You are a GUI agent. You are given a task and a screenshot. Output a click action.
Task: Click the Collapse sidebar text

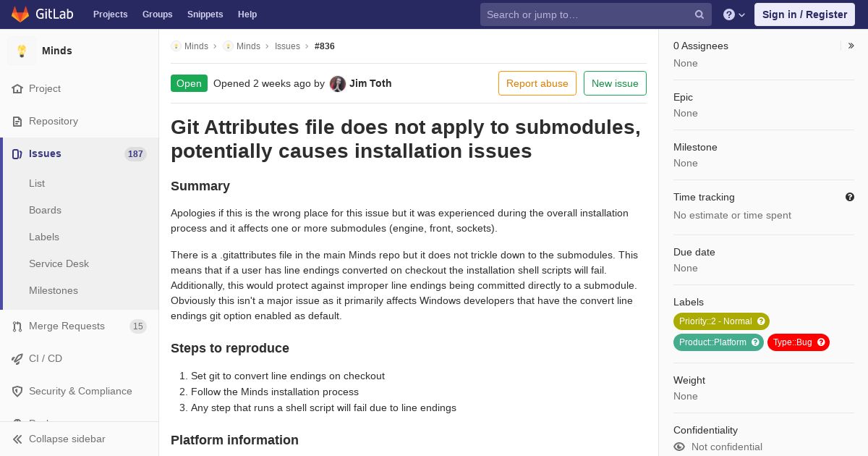[67, 439]
